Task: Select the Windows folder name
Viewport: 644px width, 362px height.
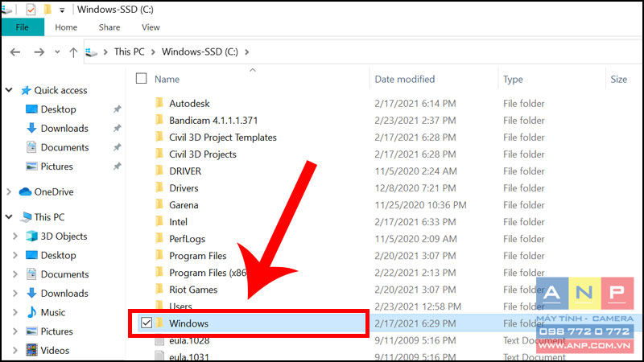Action: tap(189, 323)
